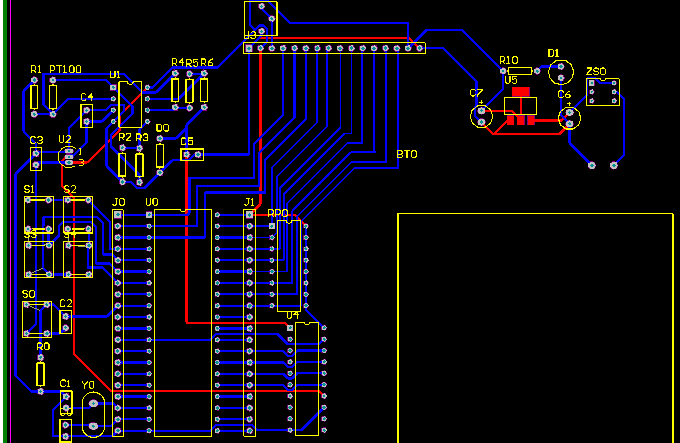Click the D1 circular LED footprint
Viewport: 680px width, 443px height.
point(561,72)
